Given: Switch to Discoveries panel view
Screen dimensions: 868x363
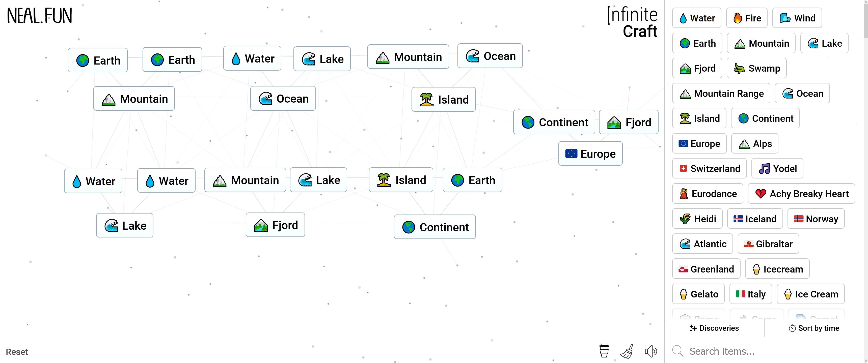Looking at the screenshot, I should coord(714,328).
